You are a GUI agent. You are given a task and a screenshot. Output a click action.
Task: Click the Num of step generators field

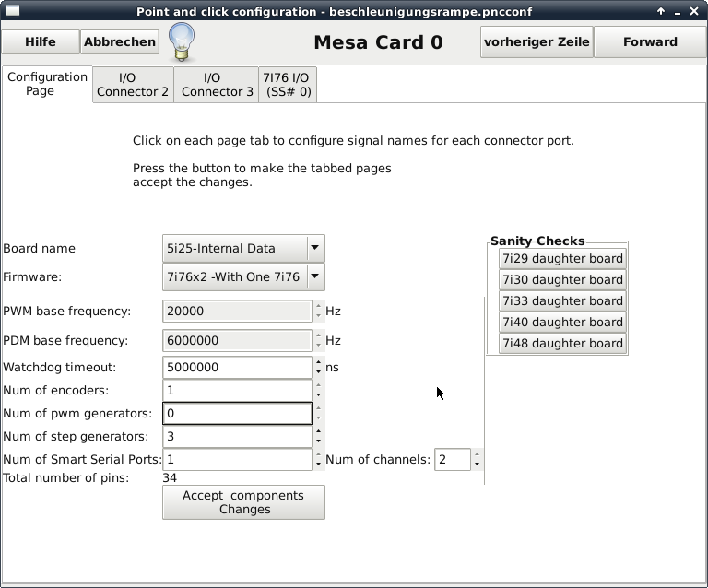tap(237, 436)
